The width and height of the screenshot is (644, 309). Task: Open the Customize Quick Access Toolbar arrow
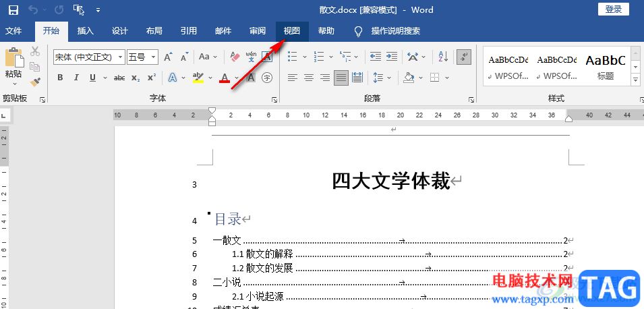(98, 10)
